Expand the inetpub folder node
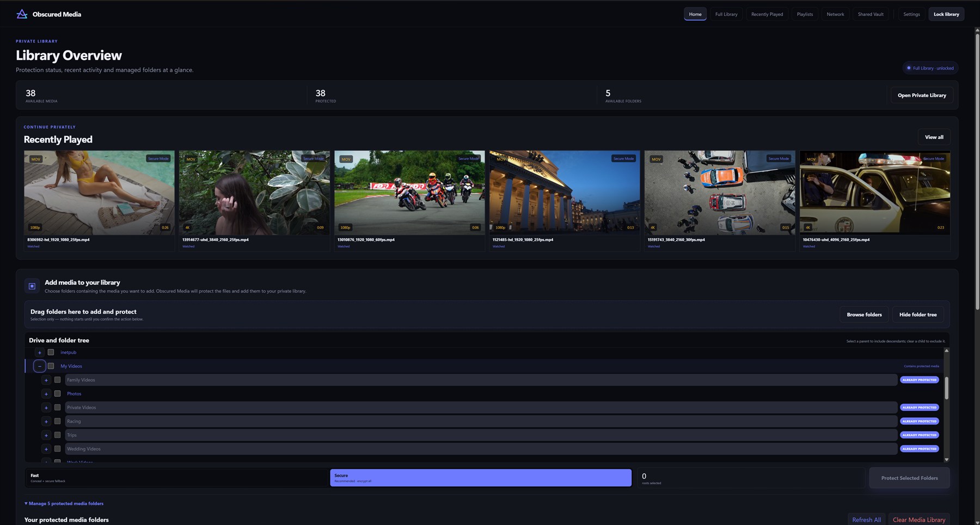980x525 pixels. [39, 353]
